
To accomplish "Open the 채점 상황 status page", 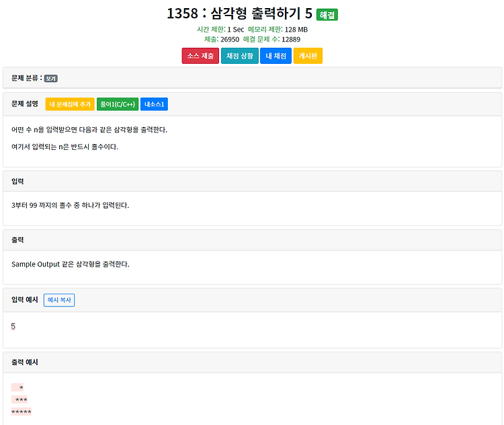I will 239,56.
